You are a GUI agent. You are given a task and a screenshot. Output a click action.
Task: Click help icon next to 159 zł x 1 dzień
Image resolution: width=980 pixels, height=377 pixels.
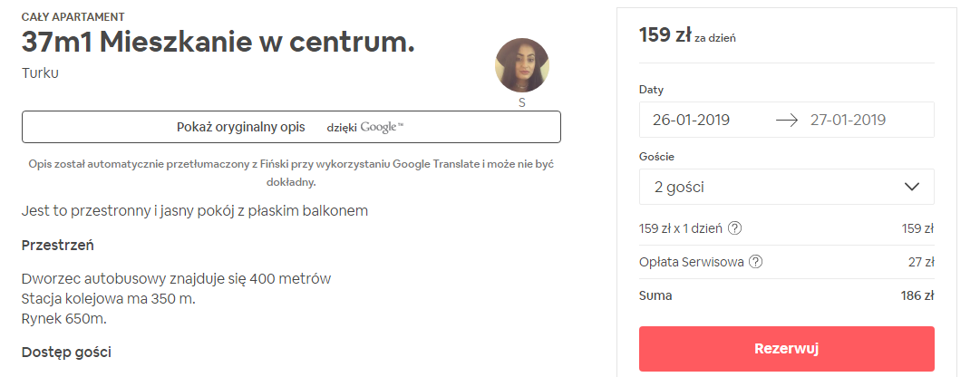coord(735,227)
